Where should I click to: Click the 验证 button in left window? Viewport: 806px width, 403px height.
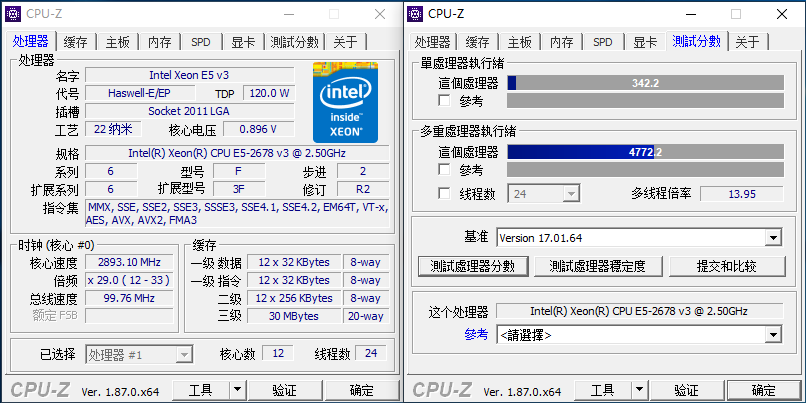[284, 390]
